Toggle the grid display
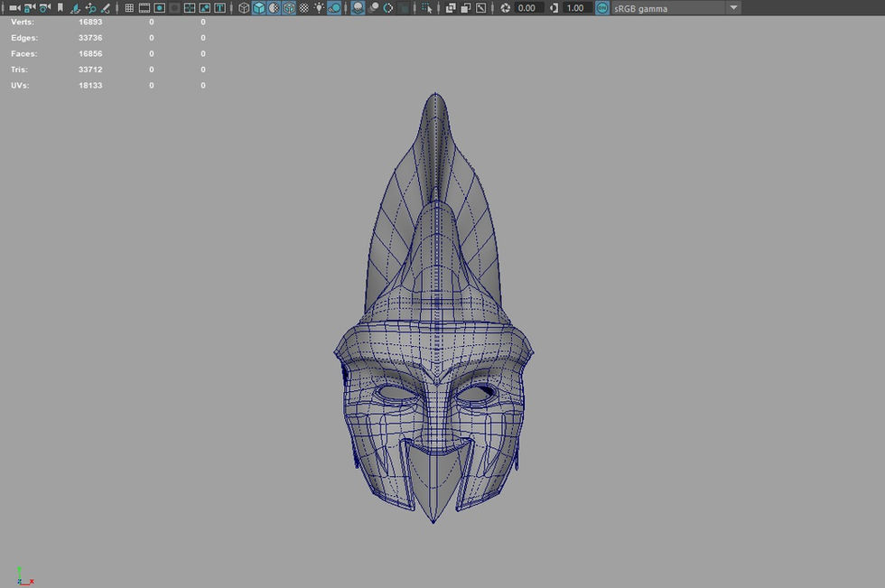The width and height of the screenshot is (885, 588). 129,7
